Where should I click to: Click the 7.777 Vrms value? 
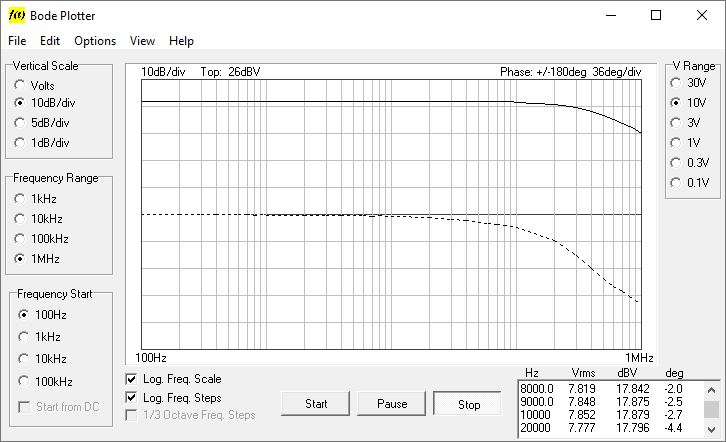point(582,428)
